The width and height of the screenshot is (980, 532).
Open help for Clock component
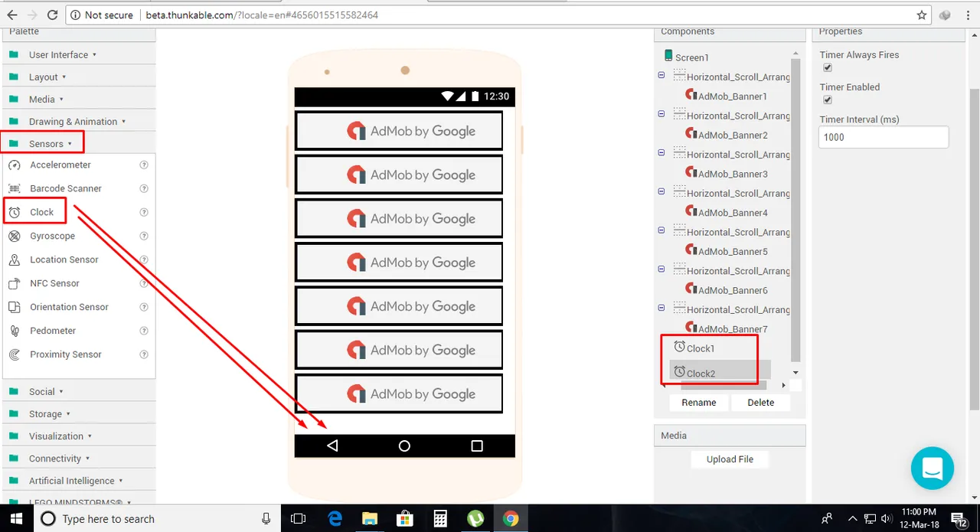click(143, 212)
